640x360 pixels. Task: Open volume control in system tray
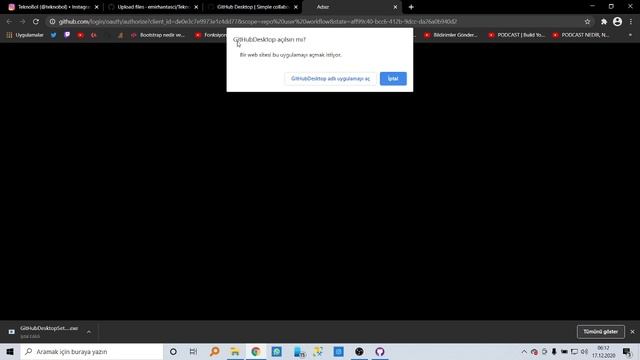584,351
